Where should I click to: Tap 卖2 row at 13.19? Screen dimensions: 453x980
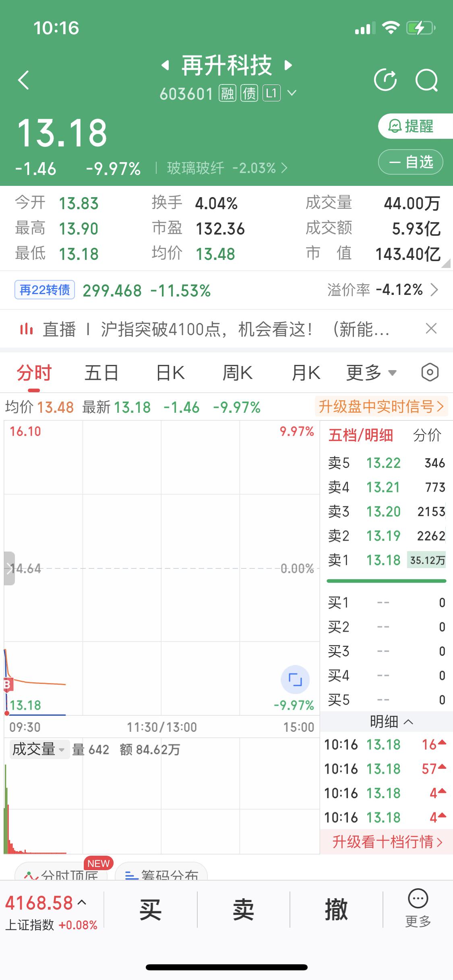click(387, 536)
